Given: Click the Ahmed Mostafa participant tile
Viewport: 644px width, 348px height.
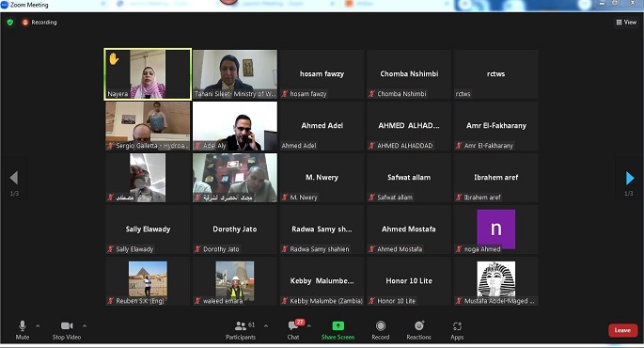Looking at the screenshot, I should pyautogui.click(x=409, y=229).
